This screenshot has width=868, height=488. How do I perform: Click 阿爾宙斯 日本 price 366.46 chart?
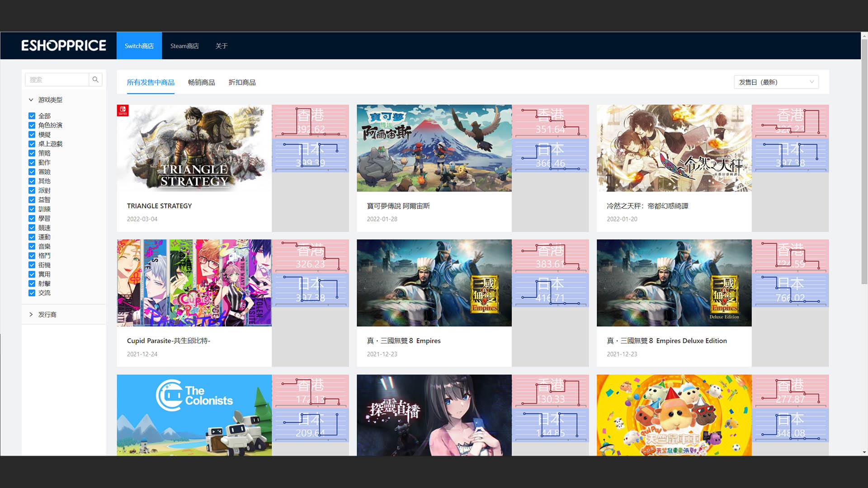coord(550,155)
